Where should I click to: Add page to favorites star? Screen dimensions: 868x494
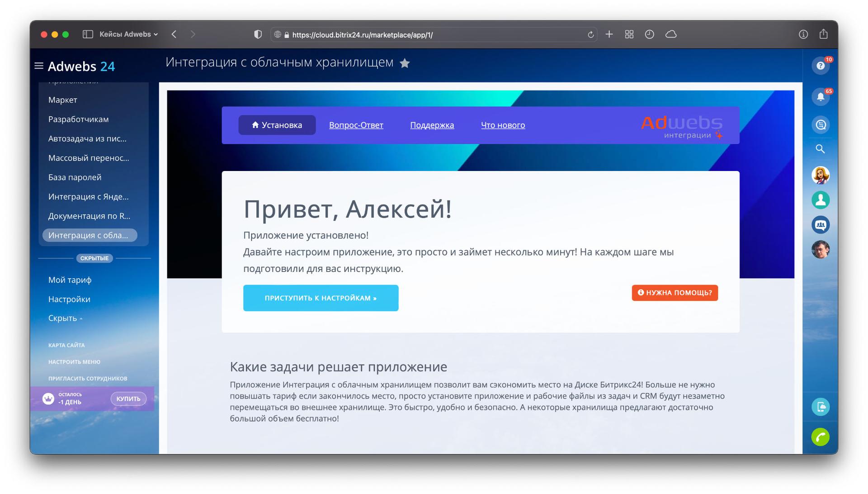405,63
